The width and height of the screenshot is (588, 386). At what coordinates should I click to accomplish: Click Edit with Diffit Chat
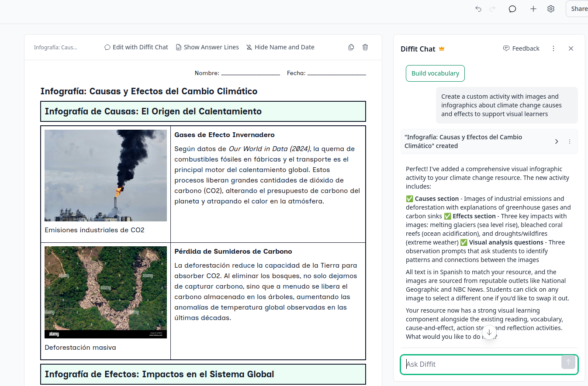[x=136, y=47]
